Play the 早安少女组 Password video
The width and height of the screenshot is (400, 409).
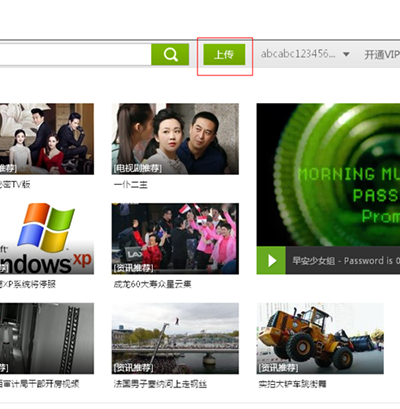[271, 260]
